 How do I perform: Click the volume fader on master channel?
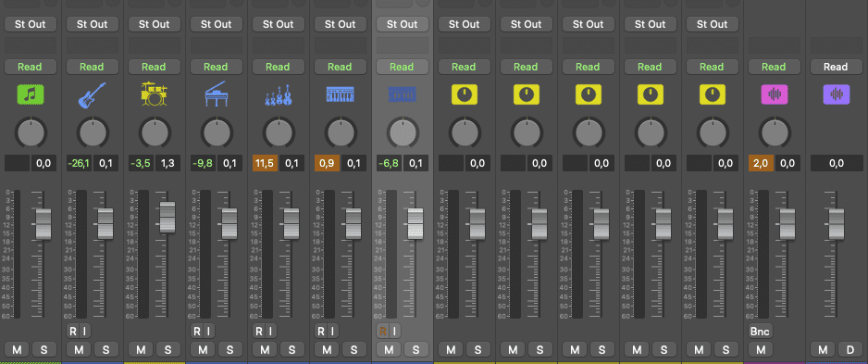(x=837, y=224)
